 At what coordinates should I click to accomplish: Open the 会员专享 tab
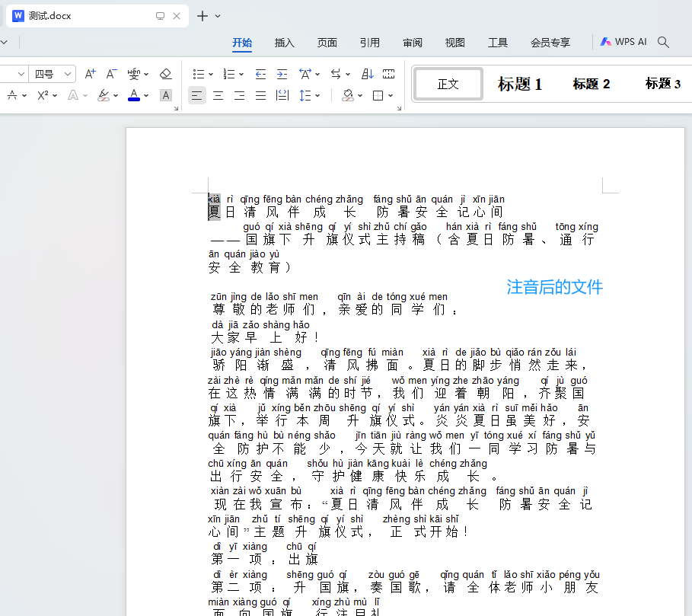point(550,43)
